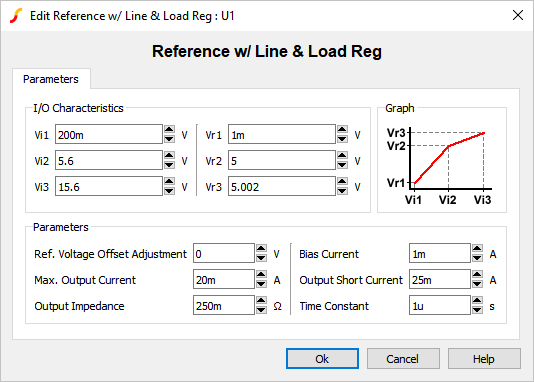
Task: Close the Edit Reference dialog window
Action: tap(518, 15)
